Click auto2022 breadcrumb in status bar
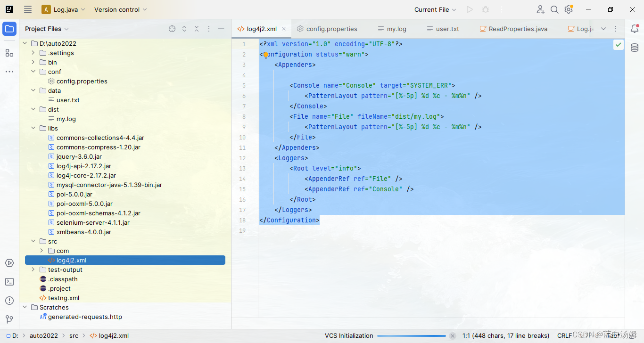Image resolution: width=644 pixels, height=343 pixels. (43, 336)
